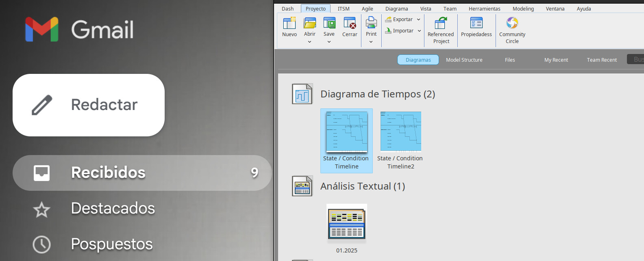Screen dimensions: 644x261
Task: Open Recibidos folder in Gmail
Action: point(142,173)
